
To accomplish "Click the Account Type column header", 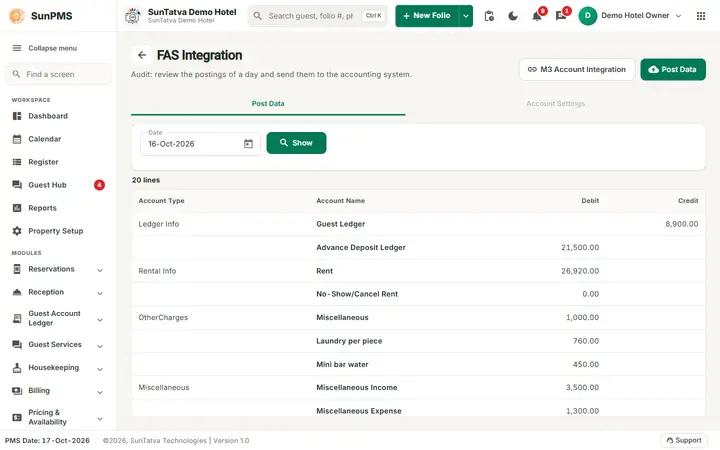I will 161,201.
